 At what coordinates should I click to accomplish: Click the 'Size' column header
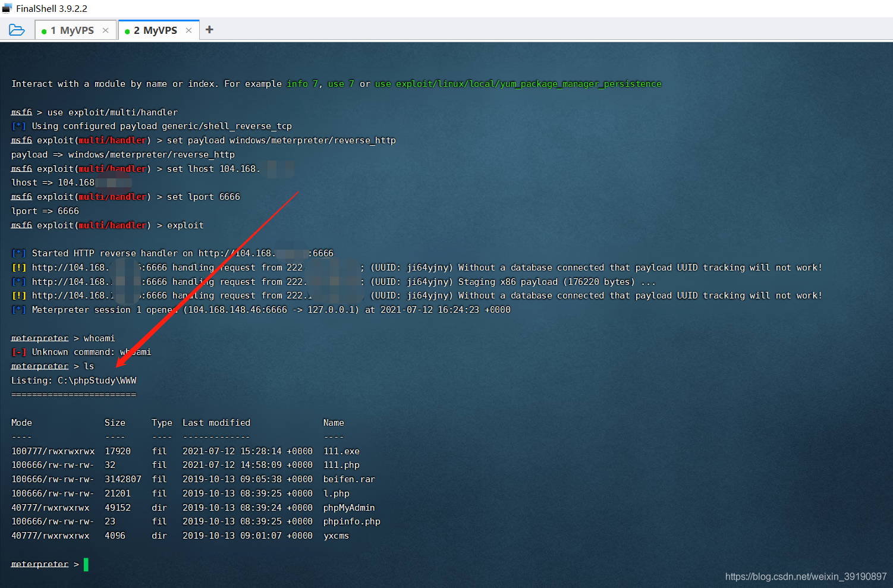115,423
